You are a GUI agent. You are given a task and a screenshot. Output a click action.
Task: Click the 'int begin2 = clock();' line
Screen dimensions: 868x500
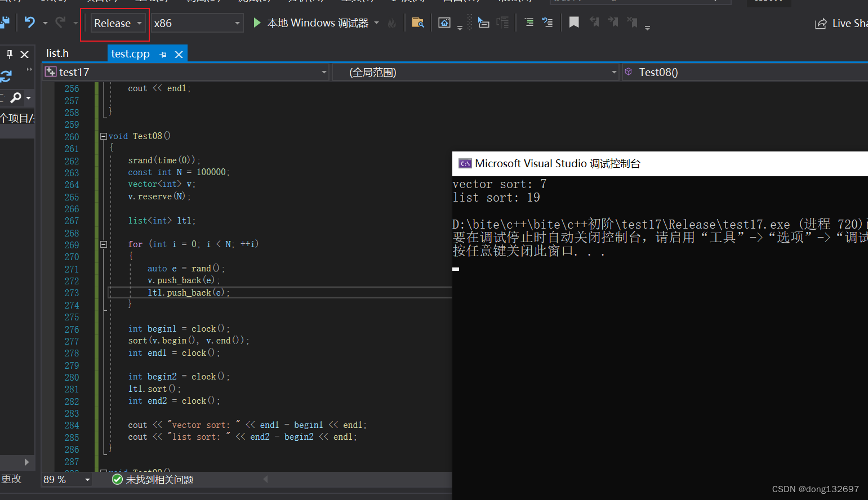click(x=179, y=377)
